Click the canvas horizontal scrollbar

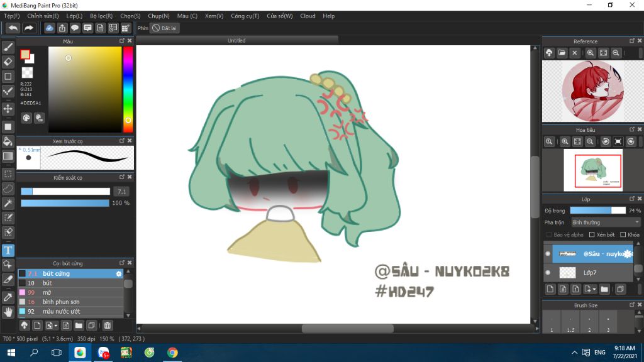click(347, 328)
